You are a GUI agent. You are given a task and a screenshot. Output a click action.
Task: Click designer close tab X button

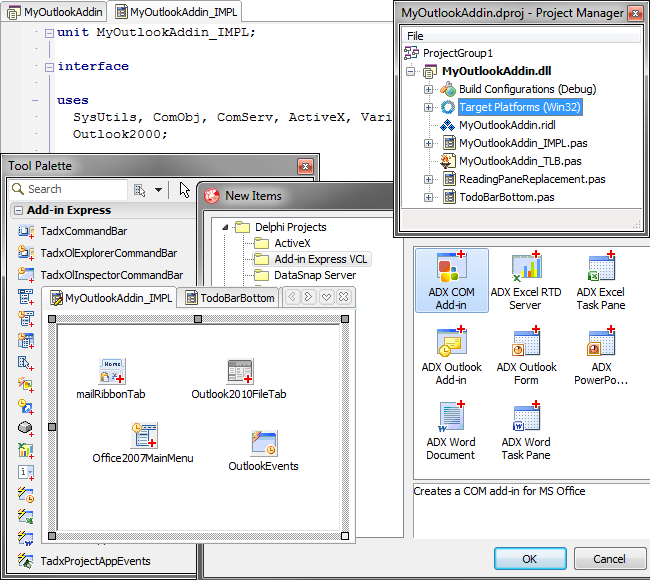pos(344,297)
